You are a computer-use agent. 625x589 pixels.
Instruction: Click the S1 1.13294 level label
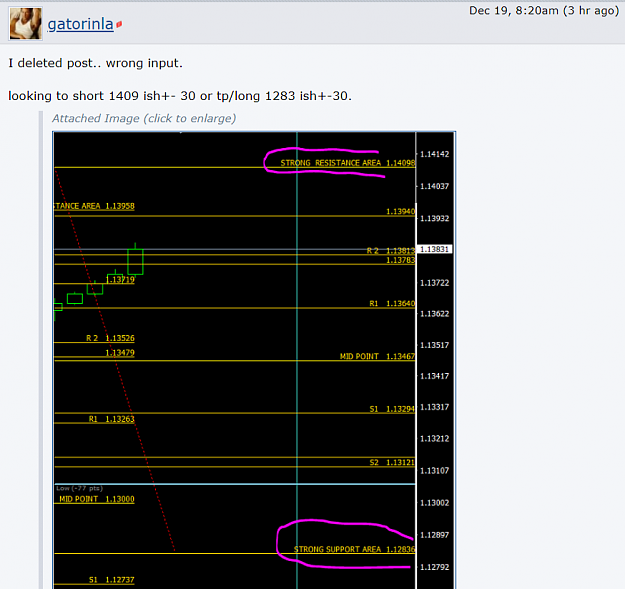tap(392, 409)
